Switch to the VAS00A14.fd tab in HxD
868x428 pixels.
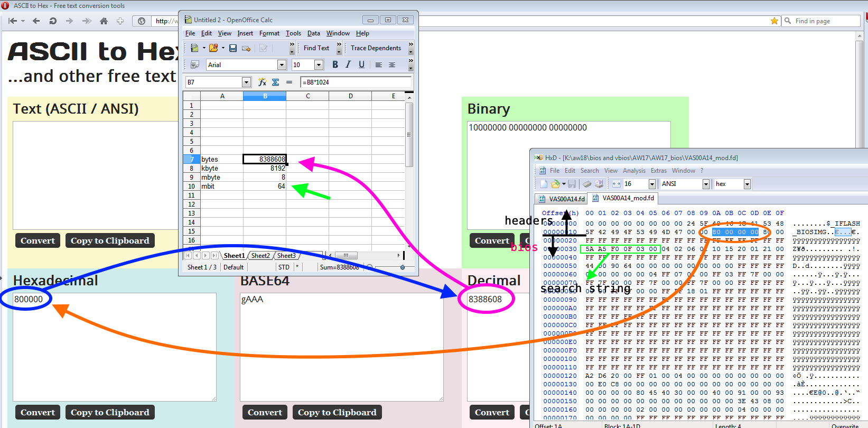click(x=562, y=199)
